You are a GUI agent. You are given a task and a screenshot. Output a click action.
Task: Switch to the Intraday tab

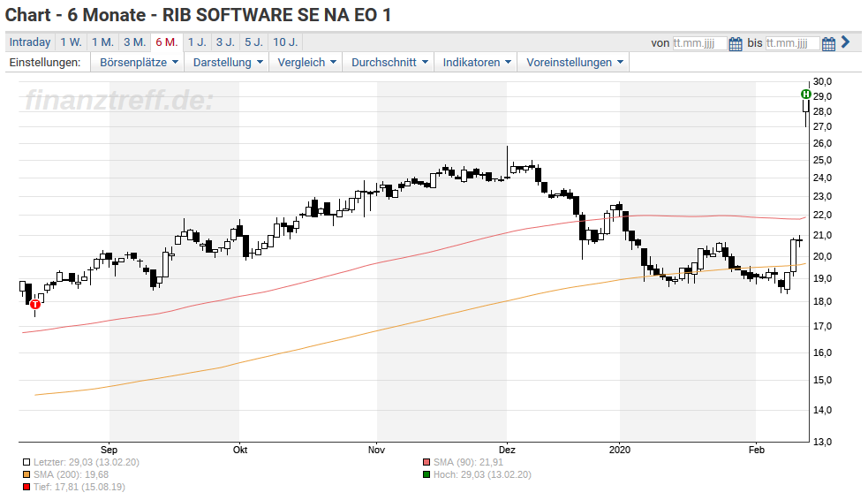click(30, 42)
